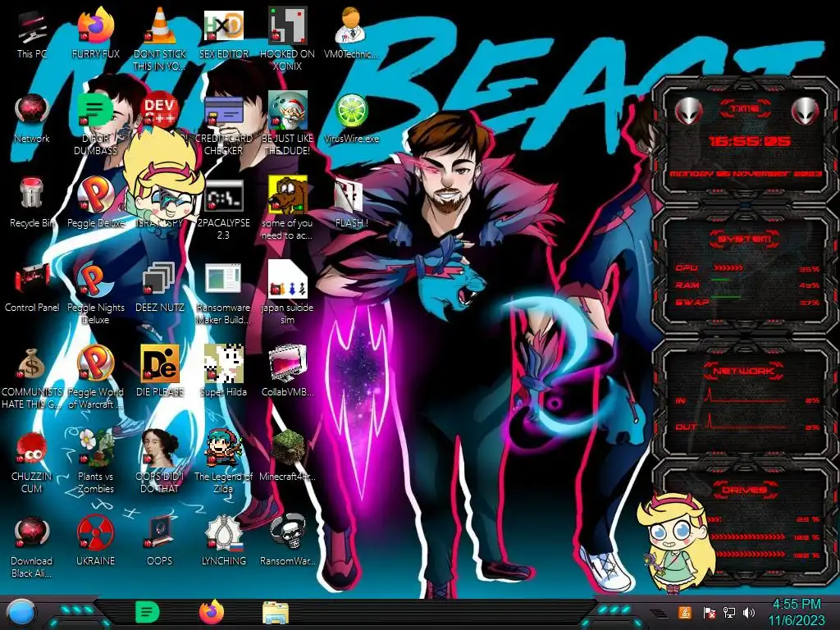Click the NETWORK header in the widget
The width and height of the screenshot is (840, 630).
click(744, 371)
